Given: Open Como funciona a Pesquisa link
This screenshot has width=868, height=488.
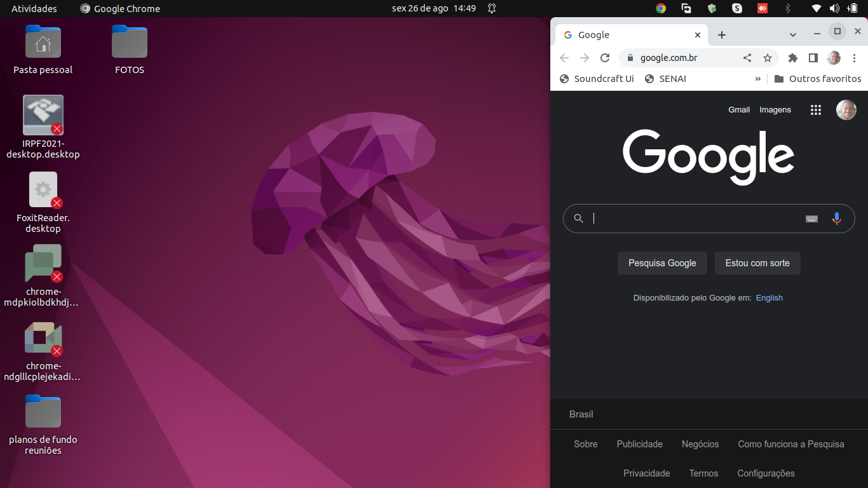Looking at the screenshot, I should click(791, 444).
